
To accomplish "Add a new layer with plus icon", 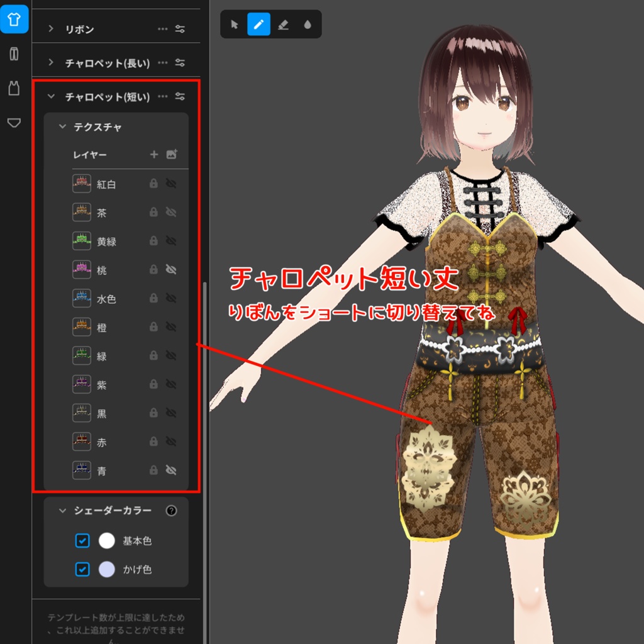I will (154, 154).
